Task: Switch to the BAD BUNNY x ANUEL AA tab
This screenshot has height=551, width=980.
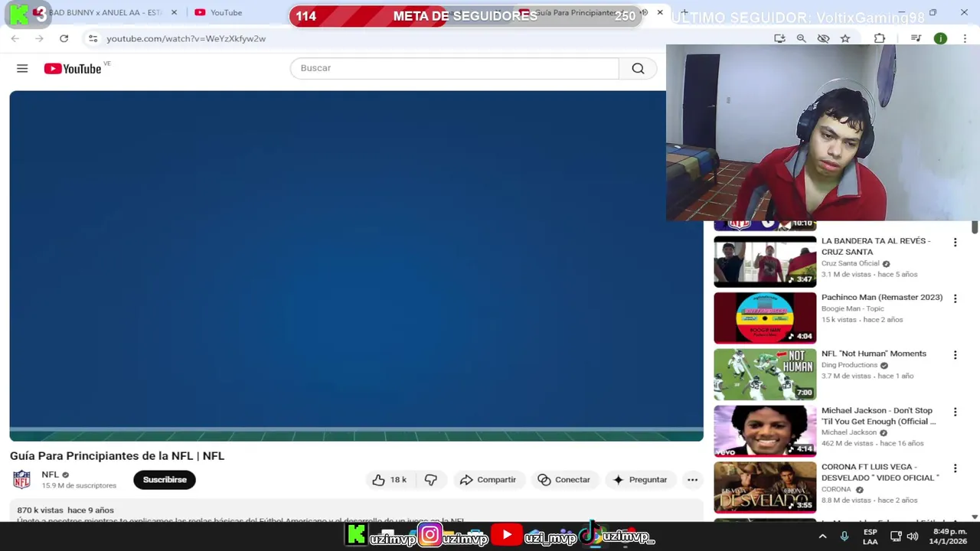Action: point(105,12)
